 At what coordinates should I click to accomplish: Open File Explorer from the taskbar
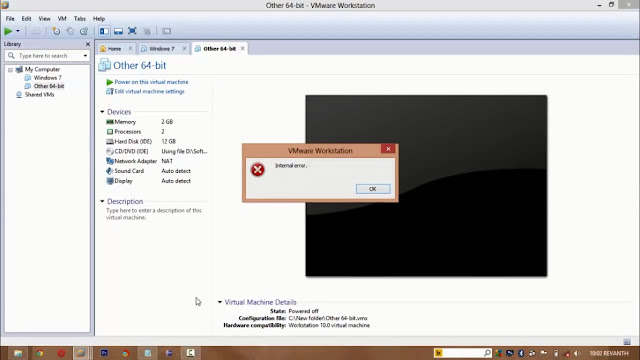coord(18,353)
